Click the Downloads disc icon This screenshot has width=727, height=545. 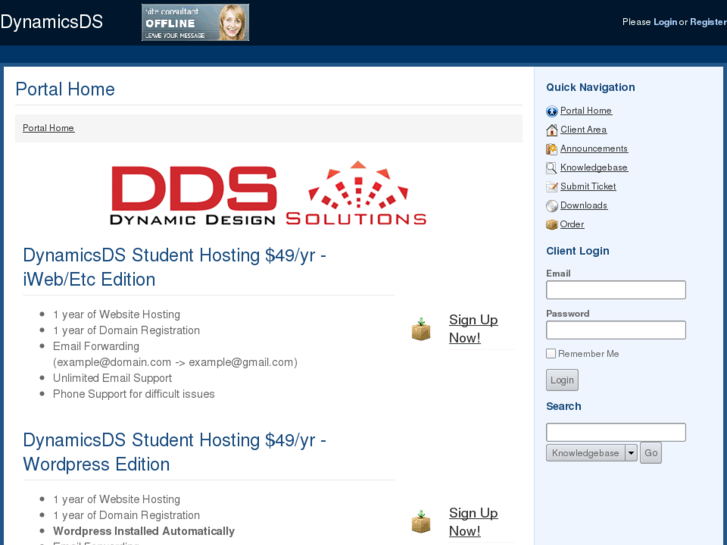(552, 206)
